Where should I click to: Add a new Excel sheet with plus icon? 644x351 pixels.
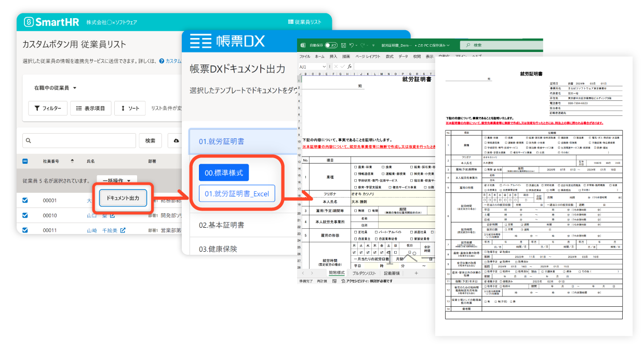point(415,273)
